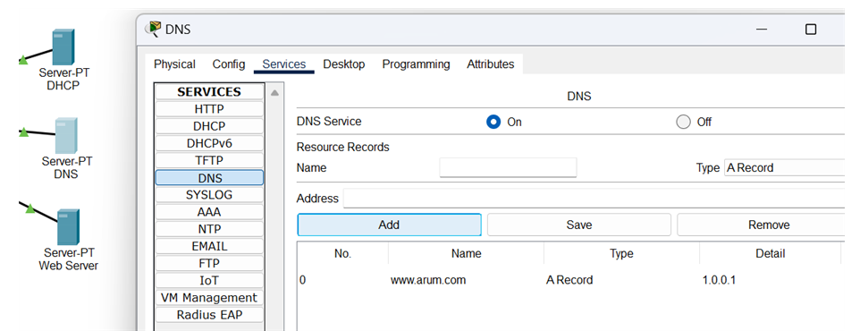Click the Type column header
This screenshot has height=331, width=868.
click(x=621, y=253)
